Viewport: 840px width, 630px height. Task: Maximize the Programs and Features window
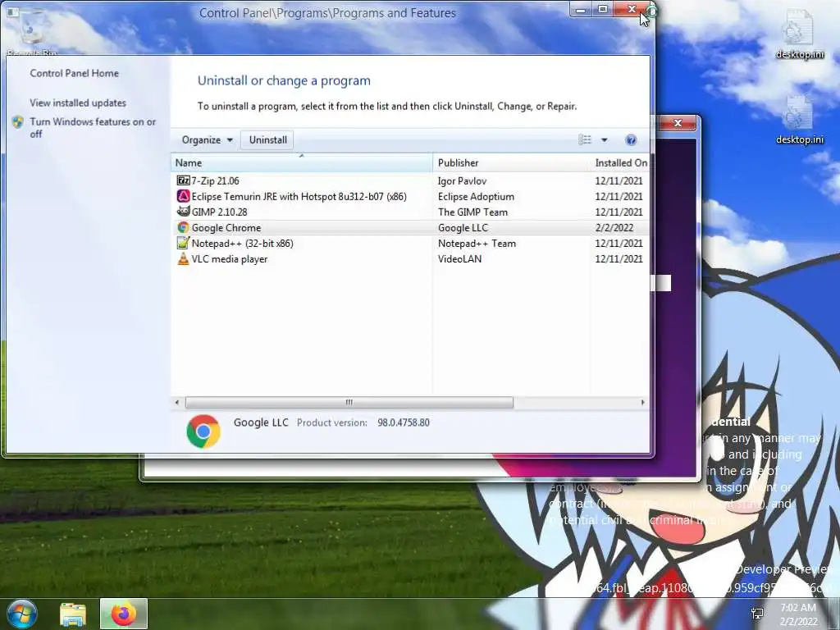tap(603, 9)
